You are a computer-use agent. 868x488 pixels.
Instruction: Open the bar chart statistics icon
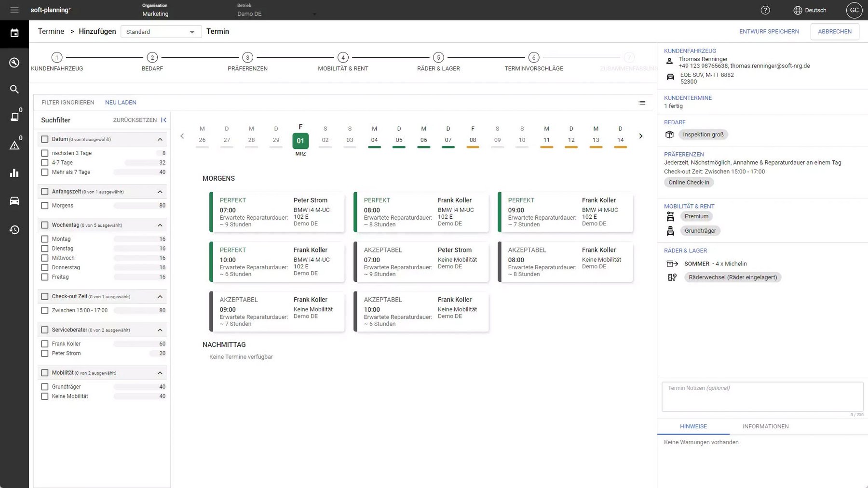(14, 173)
